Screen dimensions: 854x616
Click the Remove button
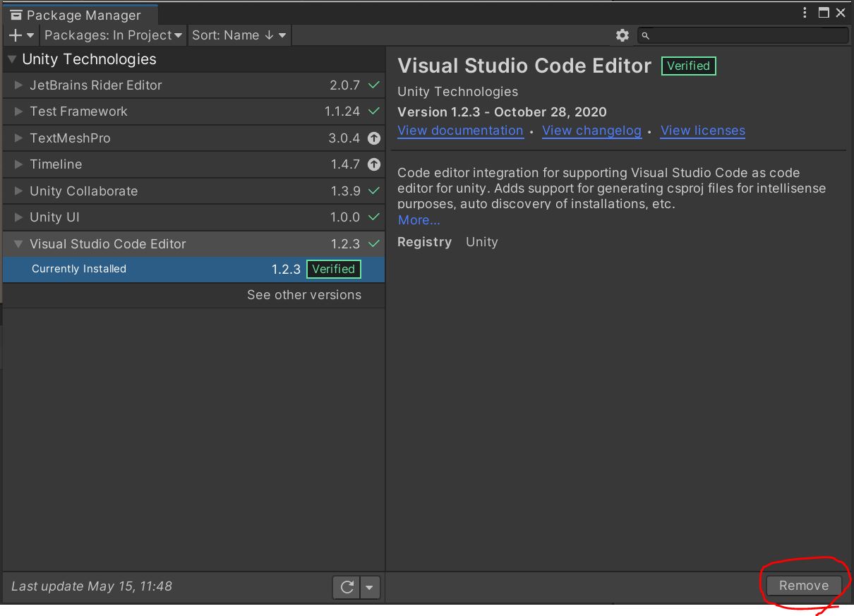(x=804, y=586)
